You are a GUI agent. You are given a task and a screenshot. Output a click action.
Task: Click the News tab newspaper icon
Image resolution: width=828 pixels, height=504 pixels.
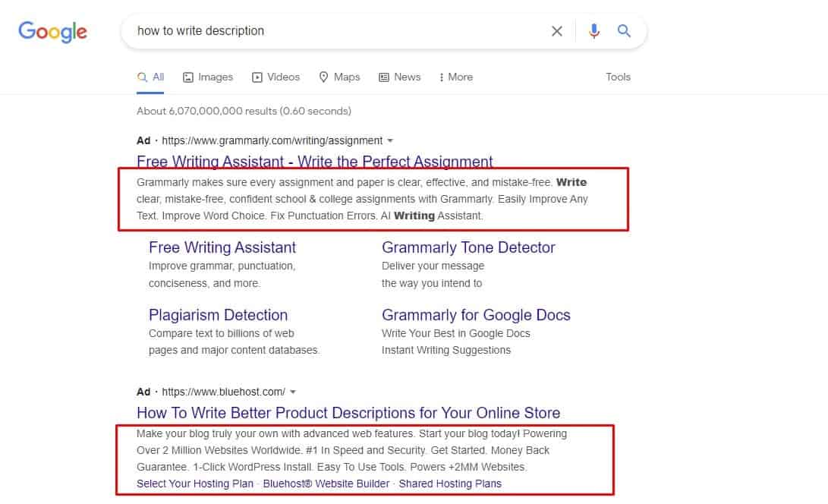click(x=384, y=77)
